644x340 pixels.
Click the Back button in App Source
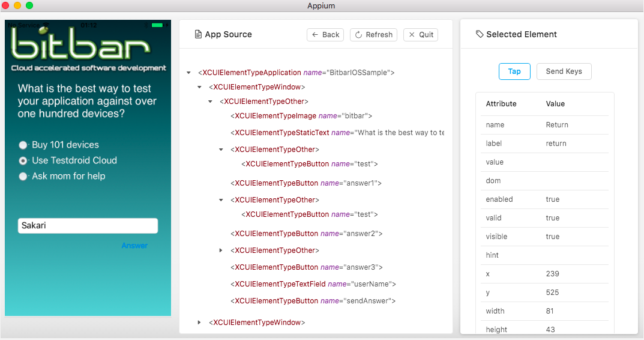(x=325, y=35)
